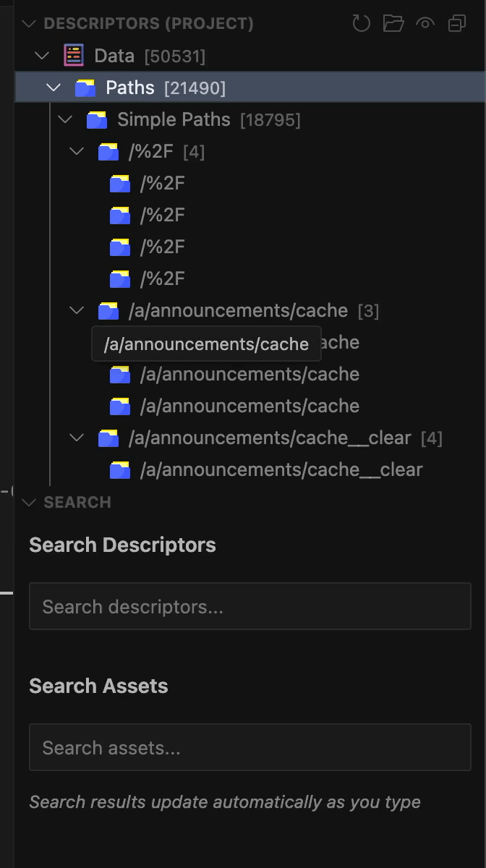Click the refresh descriptors icon
486x868 pixels.
click(x=361, y=24)
